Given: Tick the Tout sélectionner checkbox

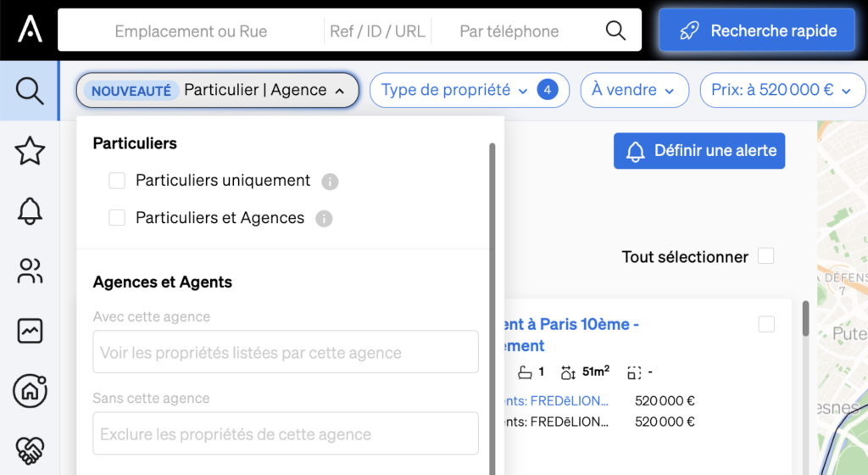Looking at the screenshot, I should (765, 256).
